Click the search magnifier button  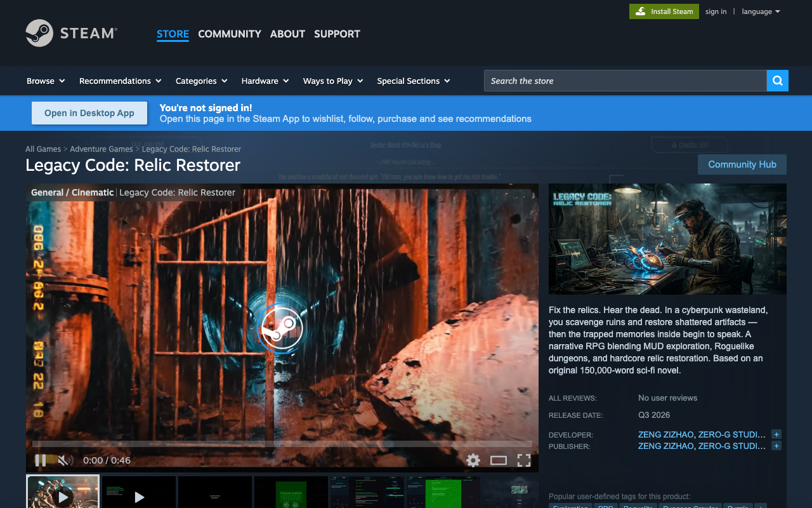tap(778, 81)
